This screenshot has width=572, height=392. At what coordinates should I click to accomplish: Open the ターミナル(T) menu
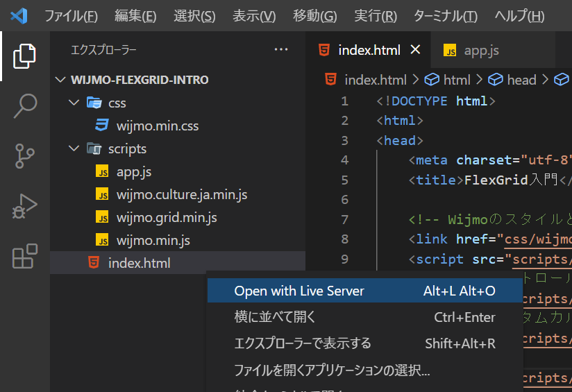point(446,16)
